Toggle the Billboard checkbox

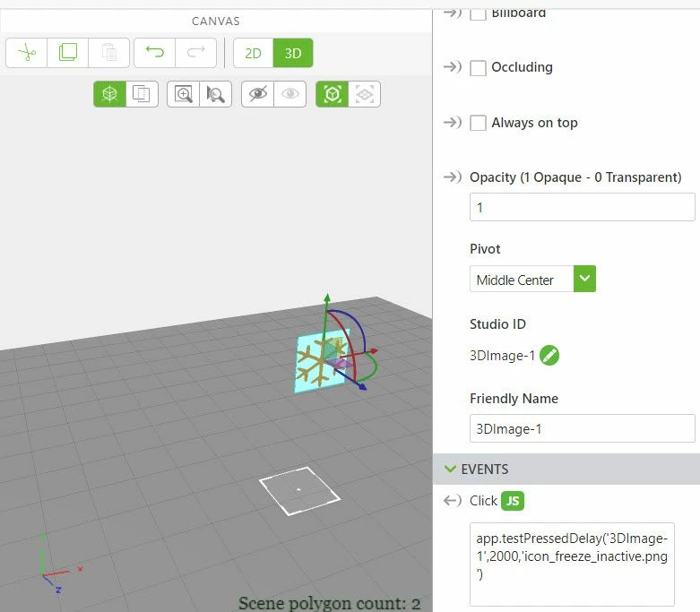(478, 13)
